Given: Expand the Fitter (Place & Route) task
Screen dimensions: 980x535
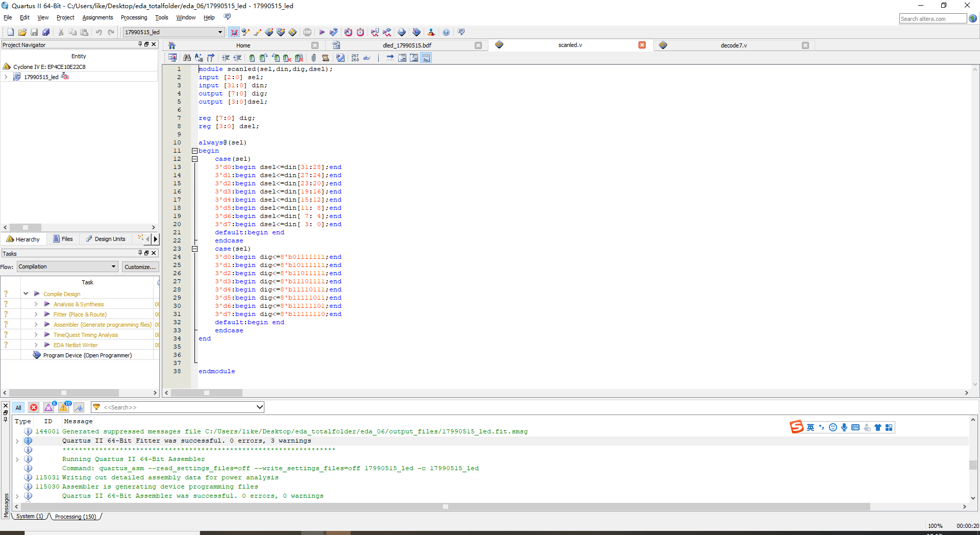Looking at the screenshot, I should click(x=36, y=314).
